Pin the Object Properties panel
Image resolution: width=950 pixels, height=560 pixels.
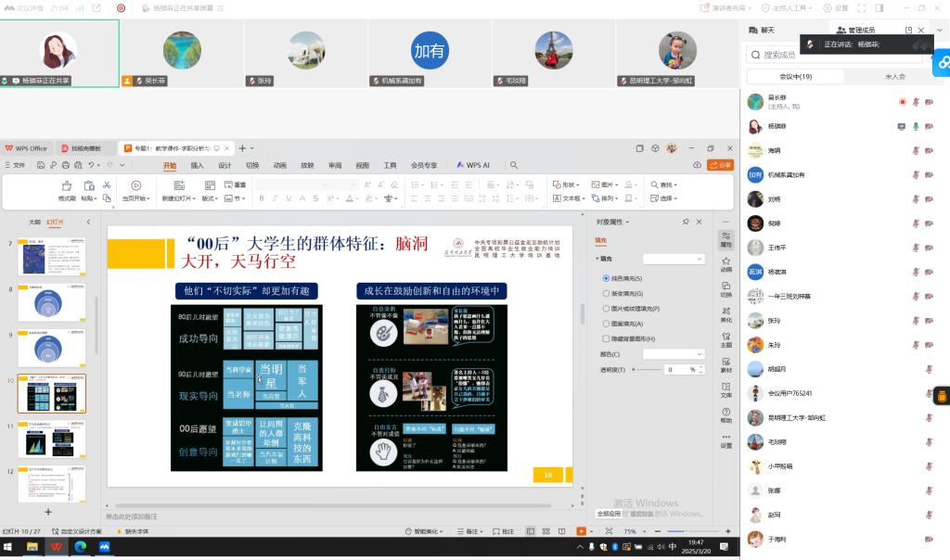click(686, 223)
